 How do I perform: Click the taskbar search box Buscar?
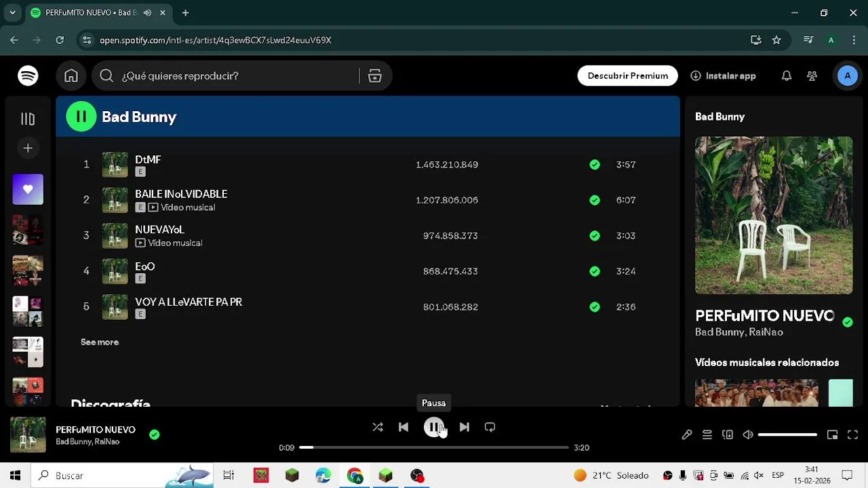122,476
